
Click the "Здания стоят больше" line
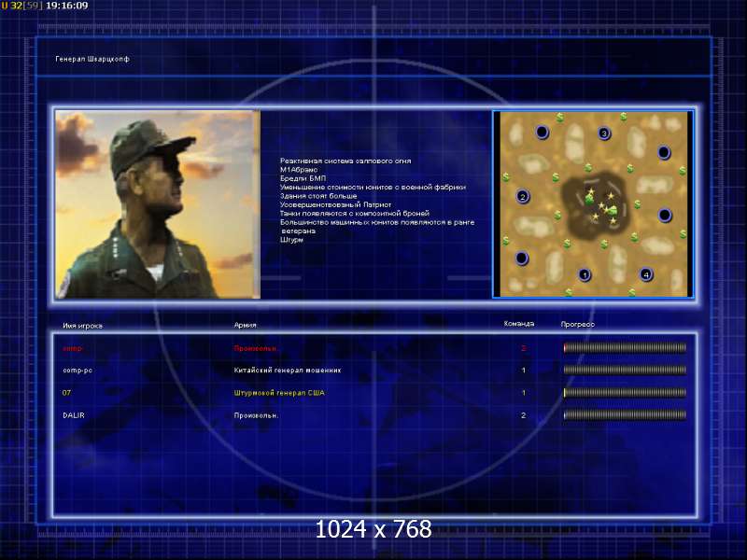tap(318, 196)
